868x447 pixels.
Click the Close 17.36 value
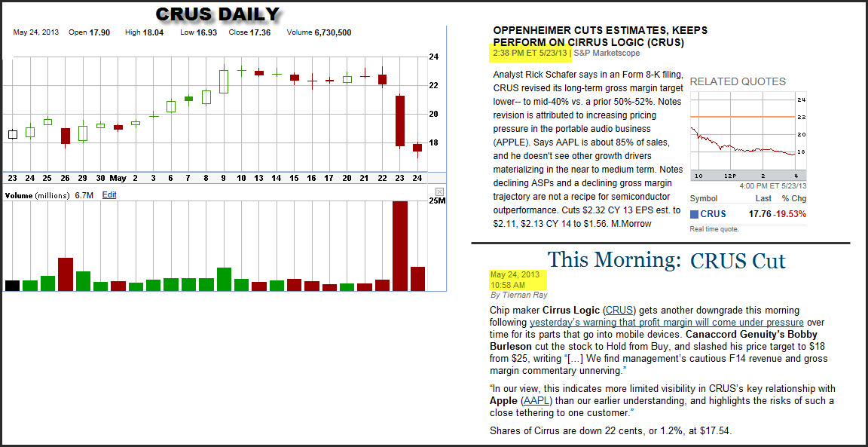(x=249, y=32)
